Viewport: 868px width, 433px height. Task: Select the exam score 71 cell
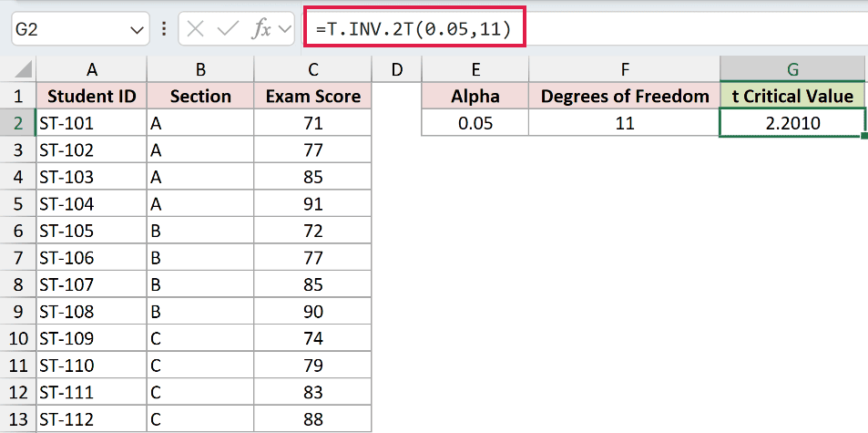312,123
